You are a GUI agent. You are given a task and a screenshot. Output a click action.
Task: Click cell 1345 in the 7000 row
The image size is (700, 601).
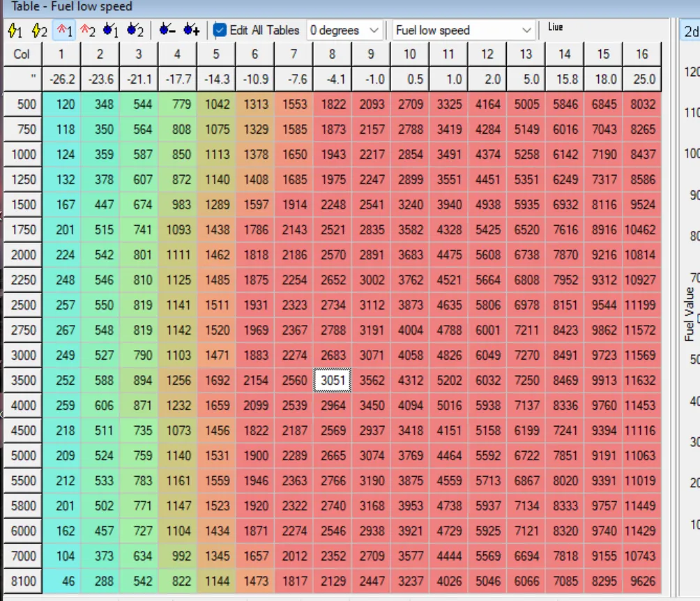click(x=217, y=556)
